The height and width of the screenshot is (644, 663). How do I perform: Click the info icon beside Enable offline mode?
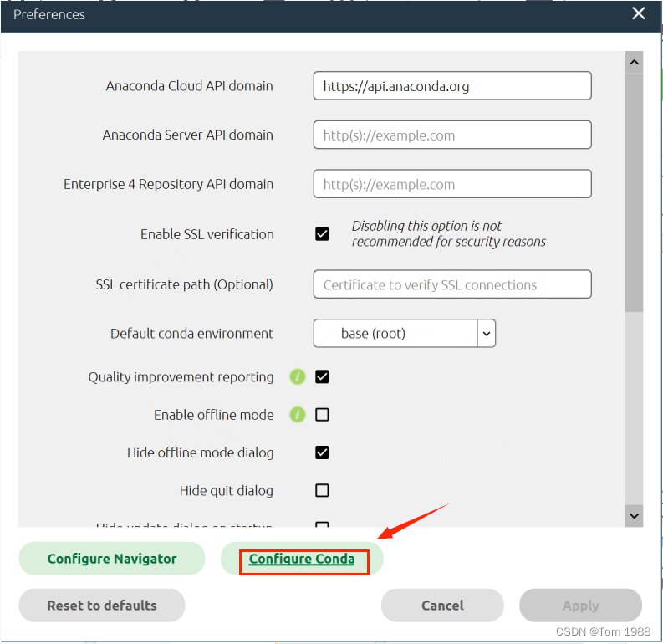pos(298,414)
